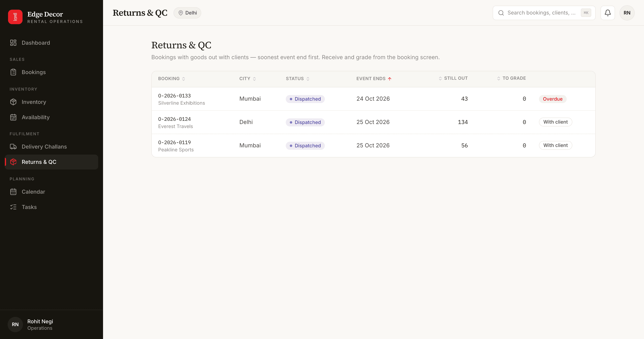This screenshot has width=644, height=339.
Task: Select the 24 Oct 2026 date cell
Action: 373,99
